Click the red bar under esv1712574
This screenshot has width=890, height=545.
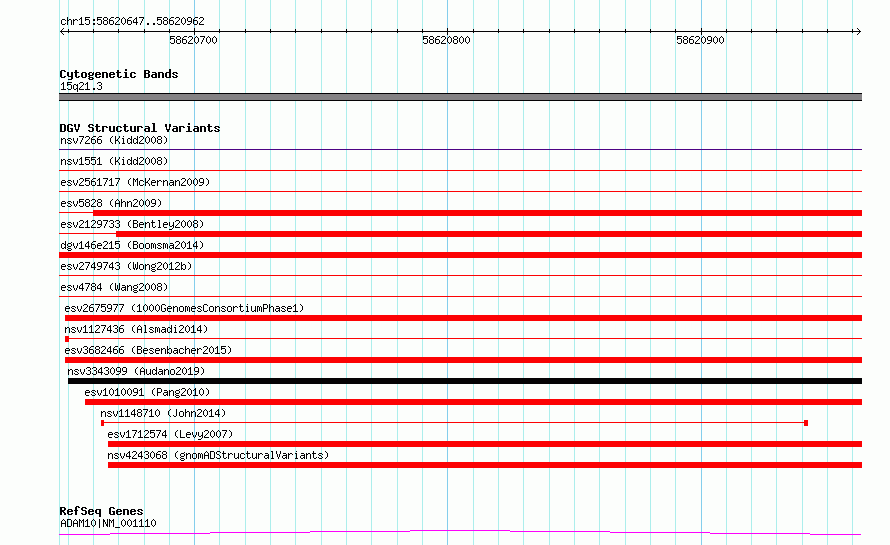(485, 444)
